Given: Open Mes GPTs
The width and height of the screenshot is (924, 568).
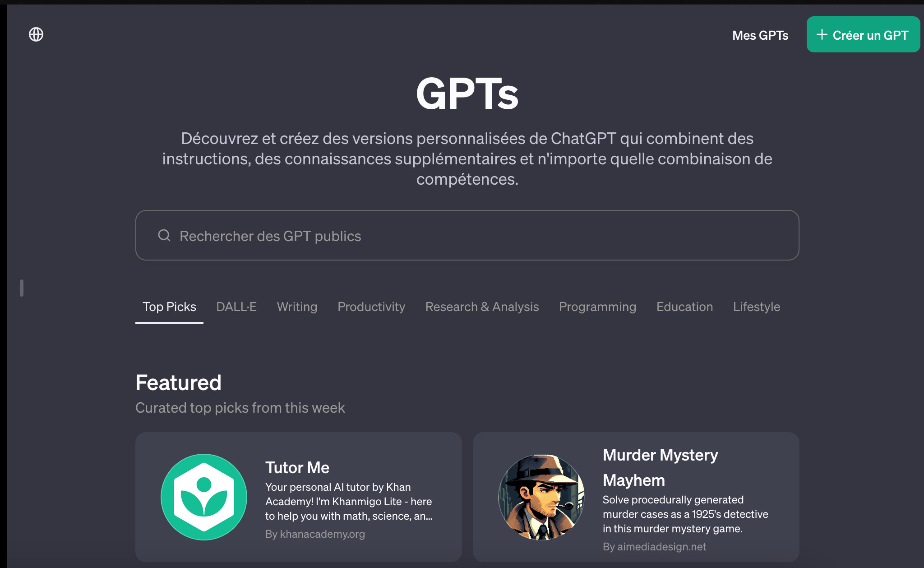Looking at the screenshot, I should point(760,35).
